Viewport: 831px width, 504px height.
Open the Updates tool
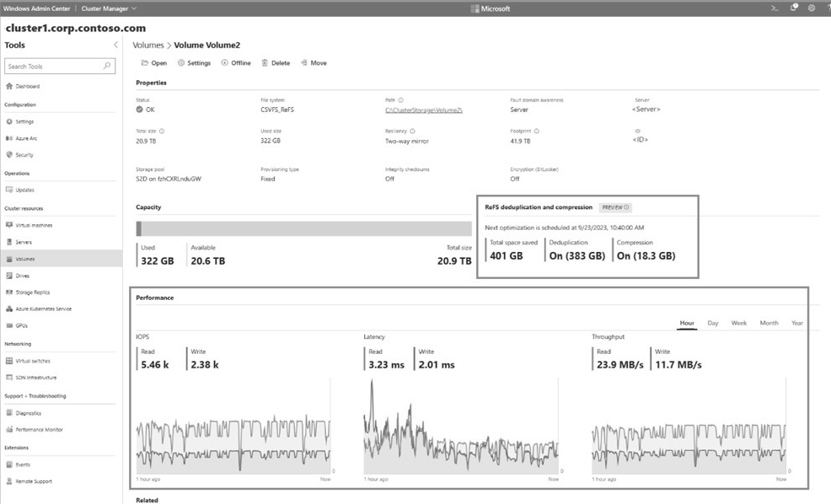pos(20,190)
